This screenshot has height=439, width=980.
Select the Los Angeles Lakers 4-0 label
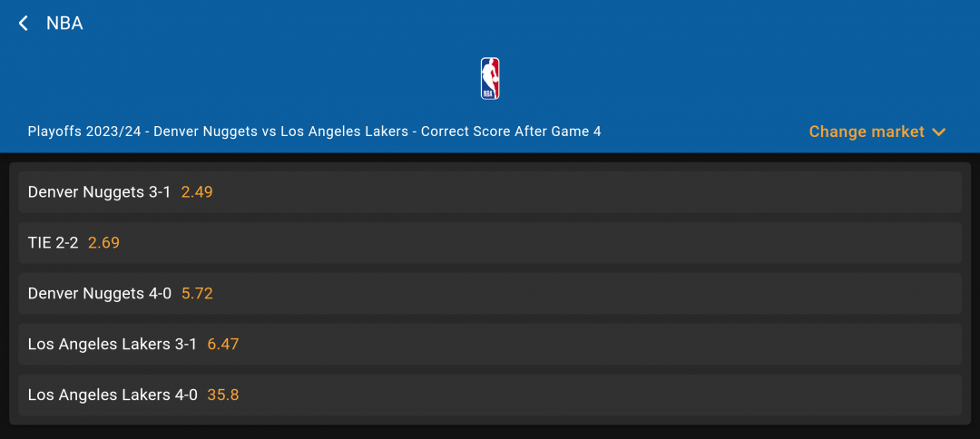pos(113,395)
